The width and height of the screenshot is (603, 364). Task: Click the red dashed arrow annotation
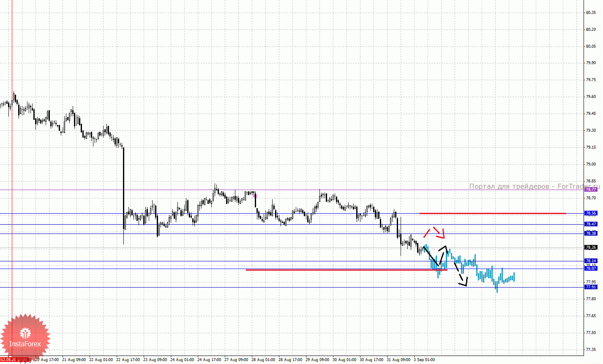[x=434, y=232]
